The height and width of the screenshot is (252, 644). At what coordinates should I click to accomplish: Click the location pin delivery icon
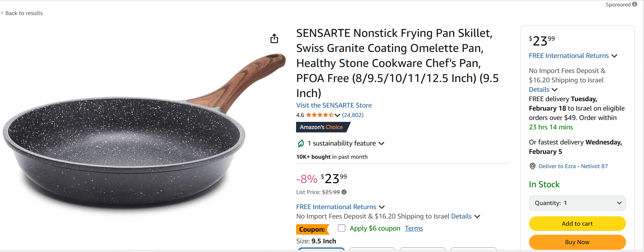(532, 166)
